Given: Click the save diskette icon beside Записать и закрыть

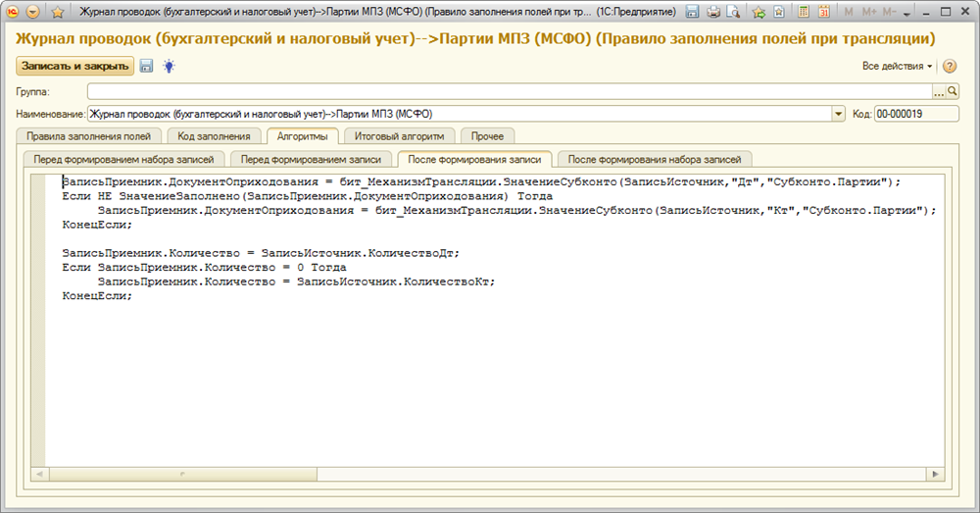Looking at the screenshot, I should click(x=147, y=66).
